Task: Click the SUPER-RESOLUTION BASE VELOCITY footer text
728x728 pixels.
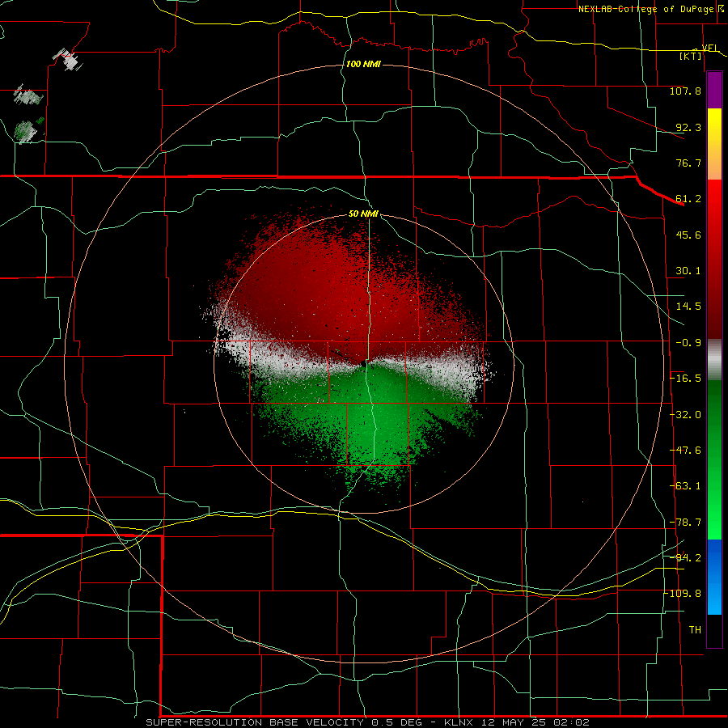Action: (x=255, y=722)
